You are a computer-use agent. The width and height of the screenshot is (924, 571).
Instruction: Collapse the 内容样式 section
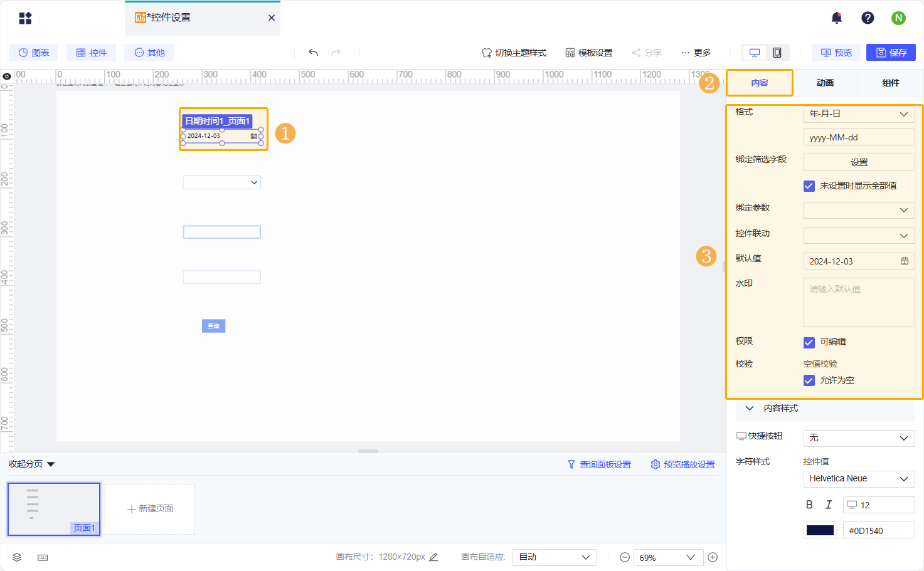pyautogui.click(x=749, y=408)
